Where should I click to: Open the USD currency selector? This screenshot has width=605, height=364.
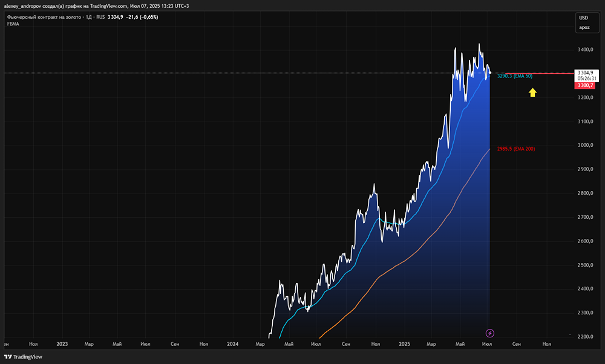click(583, 18)
